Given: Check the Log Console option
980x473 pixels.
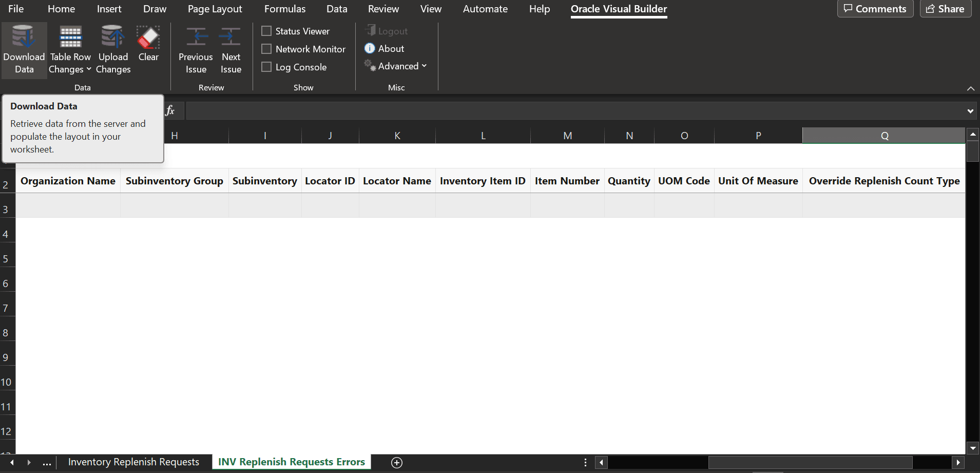Looking at the screenshot, I should (x=266, y=67).
